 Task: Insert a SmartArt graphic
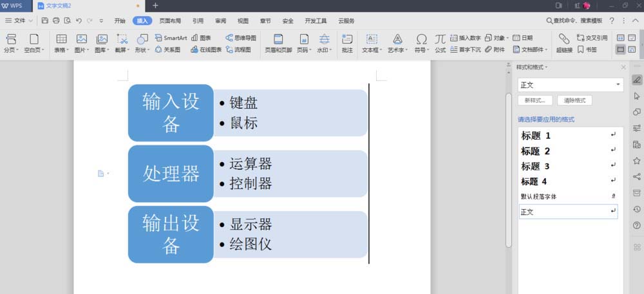pos(171,38)
